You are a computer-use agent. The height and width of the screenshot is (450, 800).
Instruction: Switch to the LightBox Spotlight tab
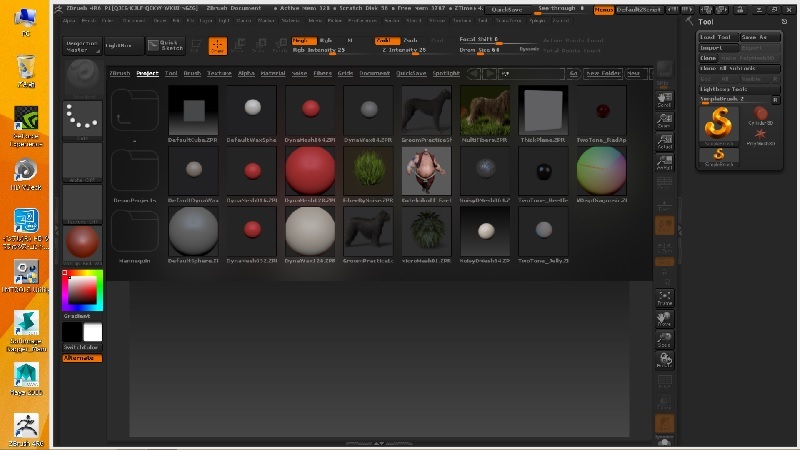[446, 73]
